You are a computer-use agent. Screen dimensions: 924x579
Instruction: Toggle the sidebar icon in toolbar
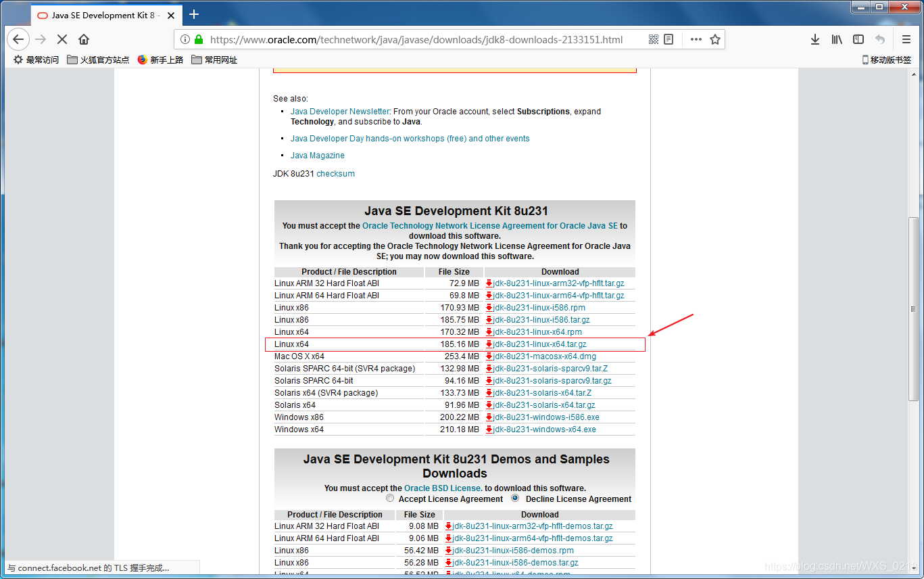tap(858, 39)
